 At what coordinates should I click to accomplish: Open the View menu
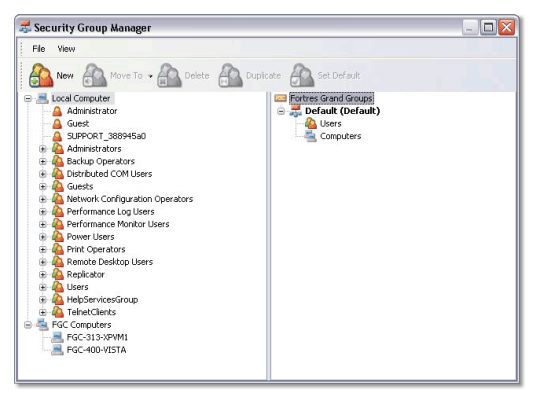click(66, 49)
